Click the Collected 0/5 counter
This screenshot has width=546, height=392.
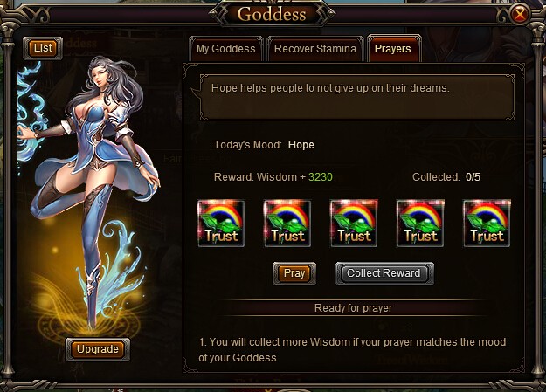tap(446, 177)
